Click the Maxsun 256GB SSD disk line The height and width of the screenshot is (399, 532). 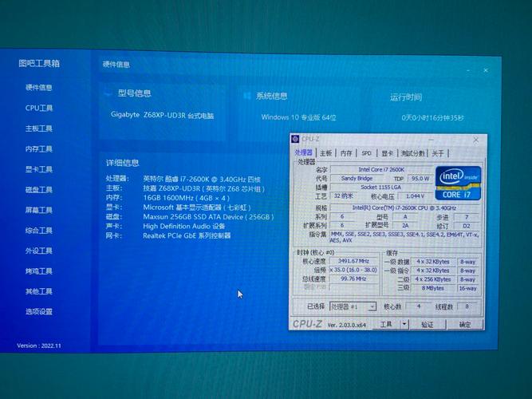(x=208, y=216)
